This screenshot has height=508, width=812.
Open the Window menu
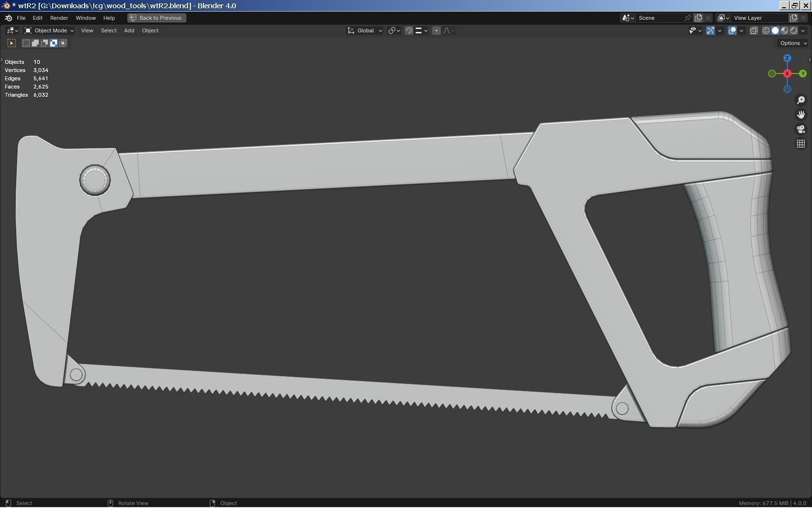coord(86,18)
